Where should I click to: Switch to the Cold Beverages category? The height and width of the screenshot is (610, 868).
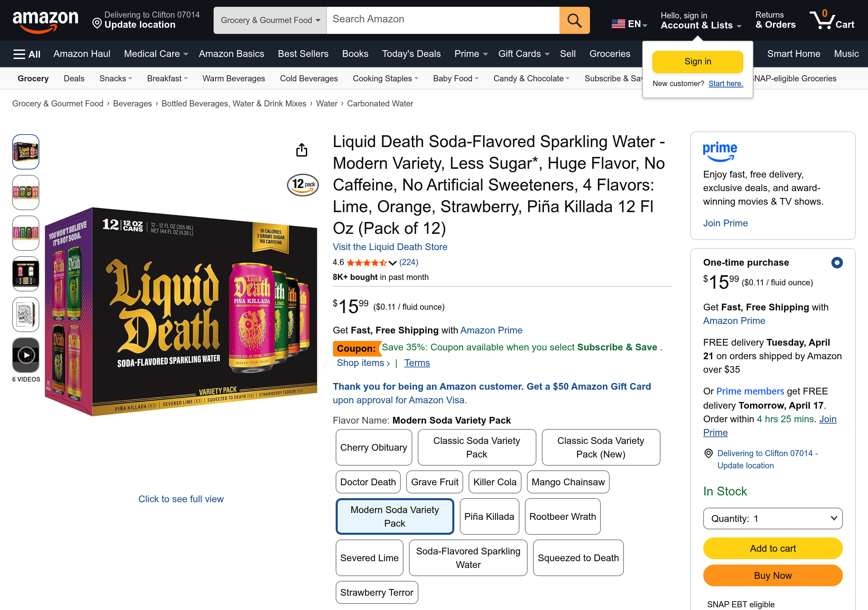pos(309,78)
